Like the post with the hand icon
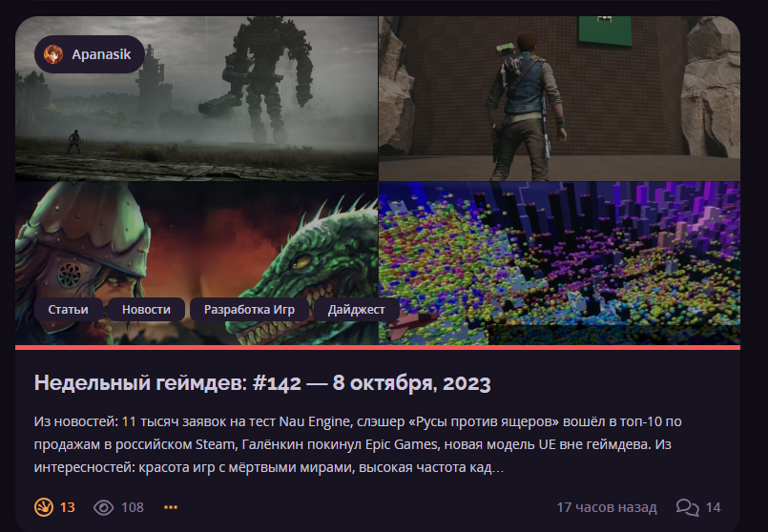 click(44, 507)
